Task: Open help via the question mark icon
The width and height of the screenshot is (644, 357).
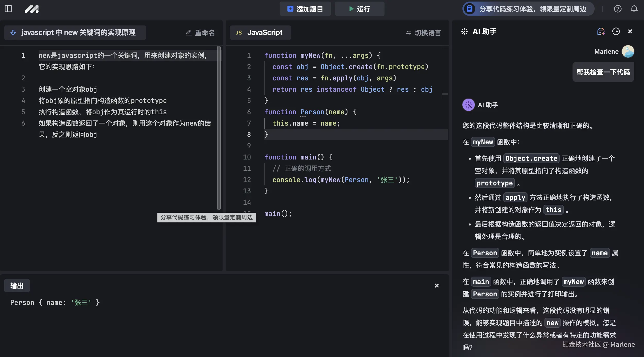Action: coord(618,8)
